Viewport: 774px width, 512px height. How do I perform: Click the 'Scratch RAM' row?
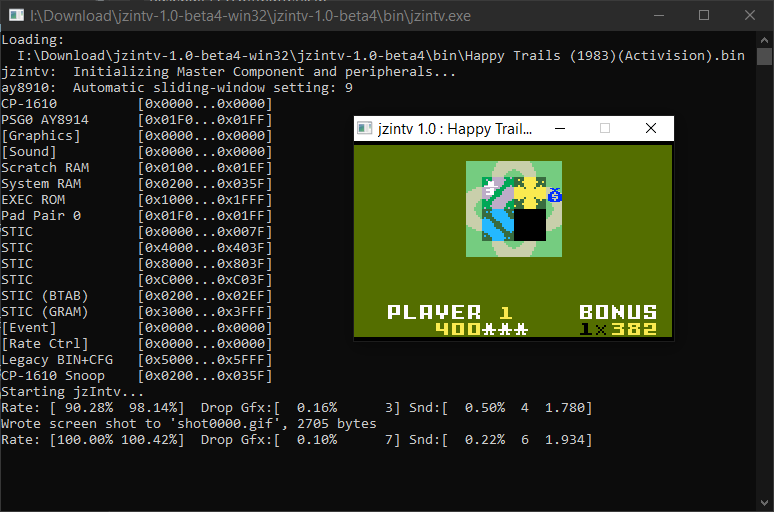pos(137,167)
